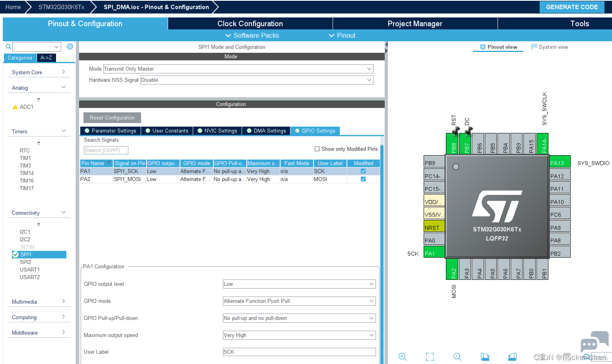Open the Hardware NSS Signal dropdown
The width and height of the screenshot is (612, 364).
[x=257, y=80]
